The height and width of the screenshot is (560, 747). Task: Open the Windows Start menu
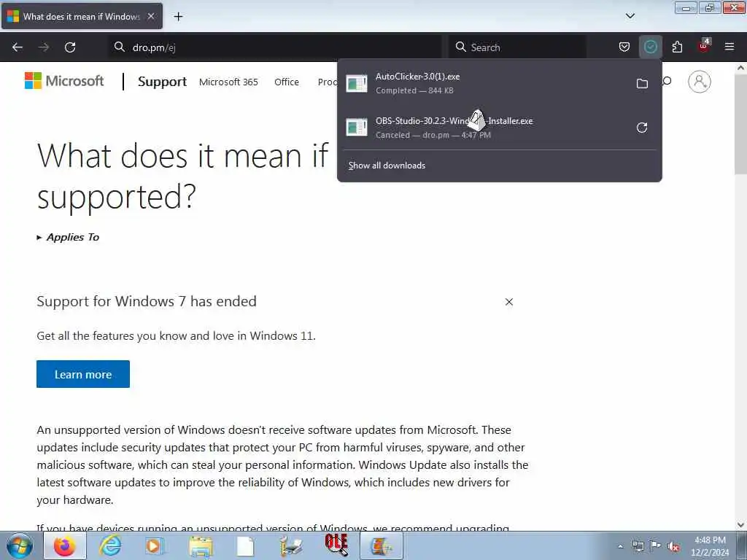coord(20,545)
